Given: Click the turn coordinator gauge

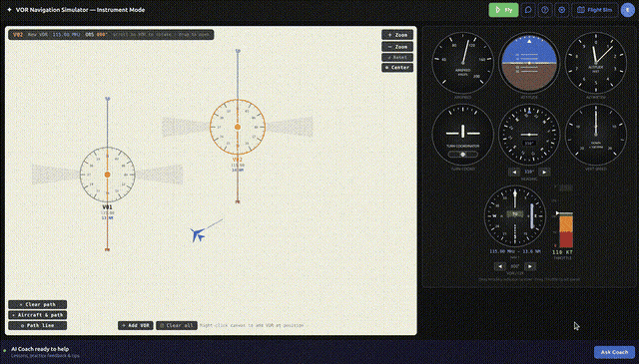Looking at the screenshot, I should pos(463,135).
